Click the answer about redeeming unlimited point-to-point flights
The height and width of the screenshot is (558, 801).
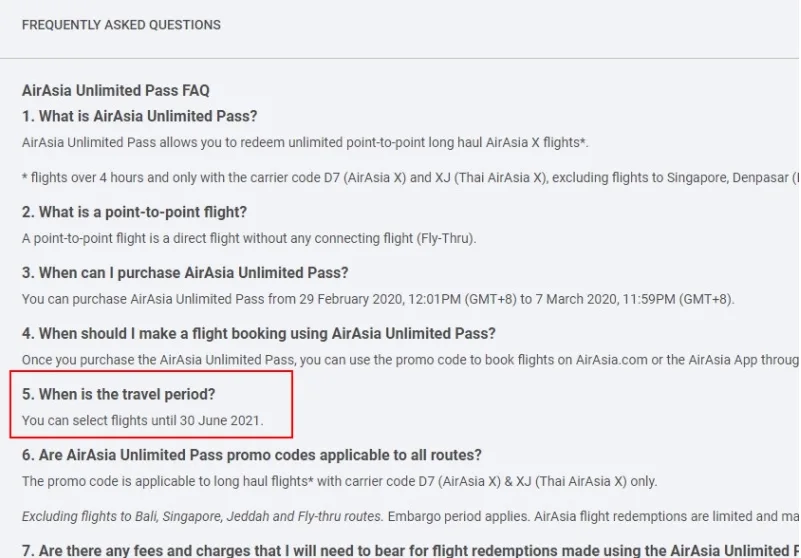305,143
